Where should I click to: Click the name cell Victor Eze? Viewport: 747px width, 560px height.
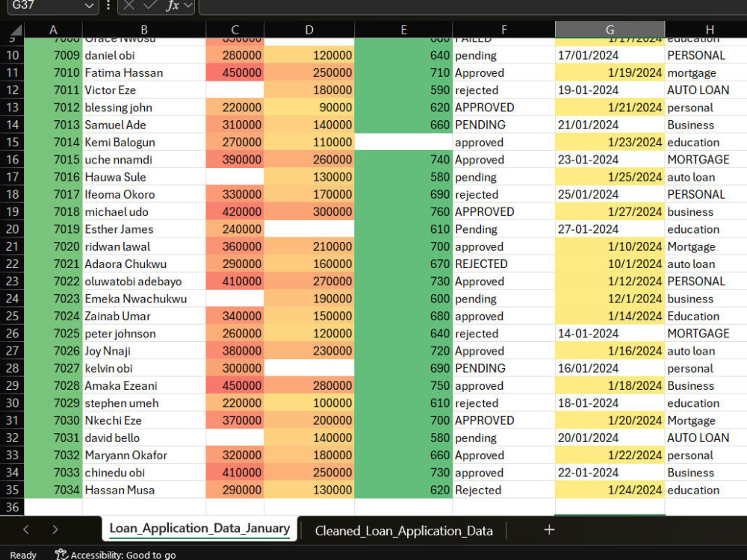click(x=144, y=90)
